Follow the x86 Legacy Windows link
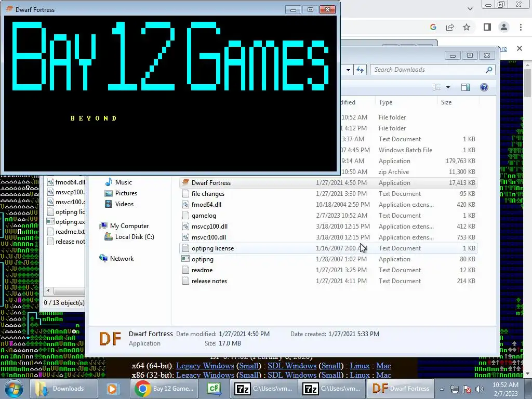Viewport: 532px width, 399px height. [205, 375]
